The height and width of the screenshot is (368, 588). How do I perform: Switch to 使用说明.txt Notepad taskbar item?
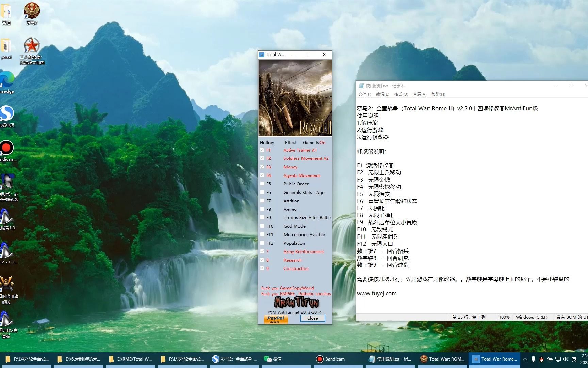[390, 359]
